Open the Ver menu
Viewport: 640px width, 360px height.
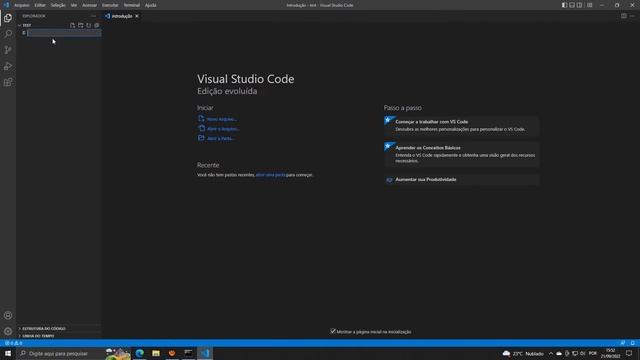[x=74, y=5]
